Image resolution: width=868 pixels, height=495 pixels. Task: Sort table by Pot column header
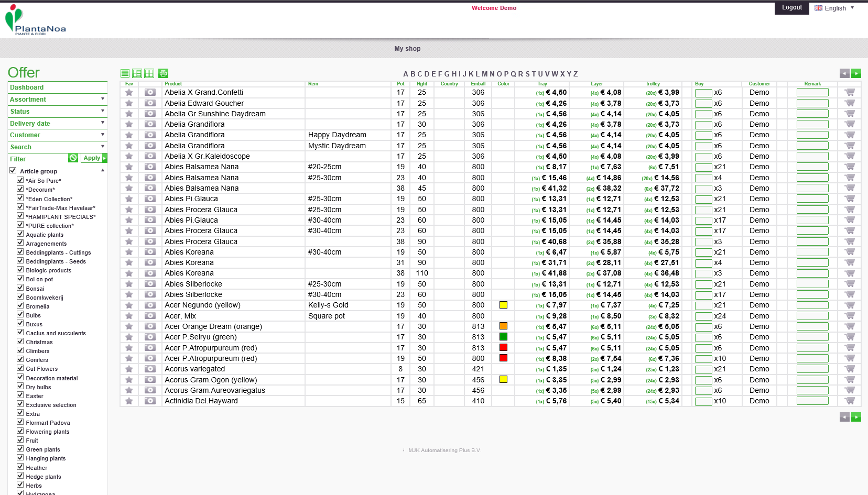(400, 84)
